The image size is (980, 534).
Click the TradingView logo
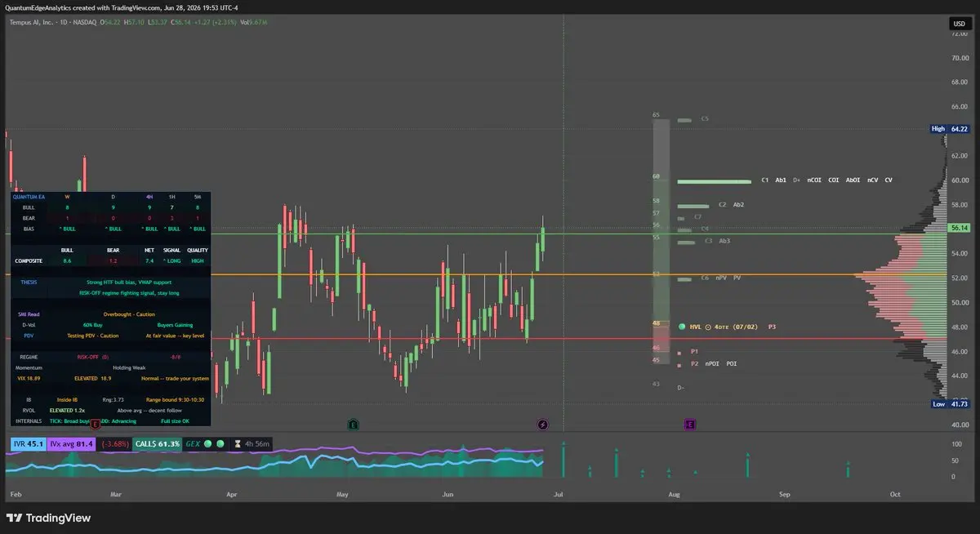tap(48, 518)
